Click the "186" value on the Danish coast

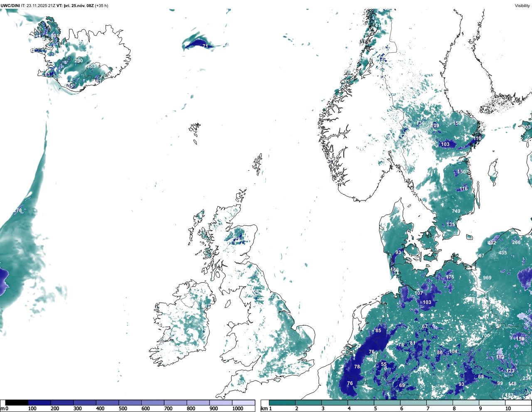(x=394, y=270)
